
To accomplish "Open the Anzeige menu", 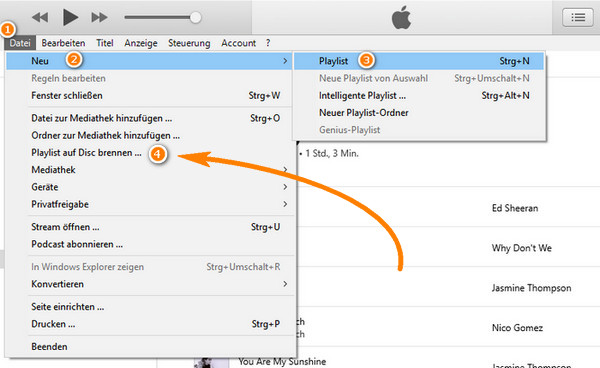I will (140, 43).
